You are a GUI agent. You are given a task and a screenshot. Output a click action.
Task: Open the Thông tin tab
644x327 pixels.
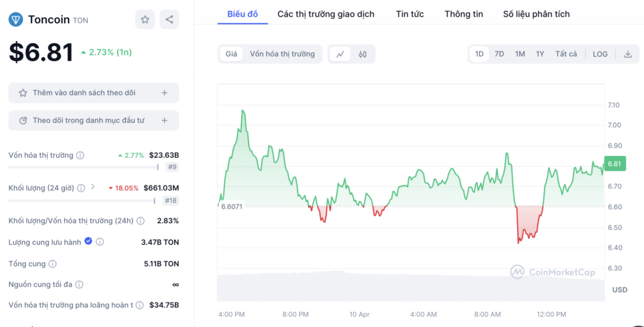point(464,14)
